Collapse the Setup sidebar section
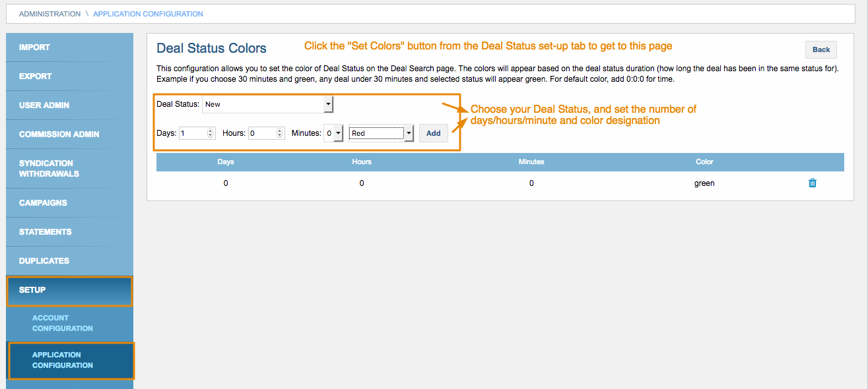The width and height of the screenshot is (868, 389). (x=69, y=291)
